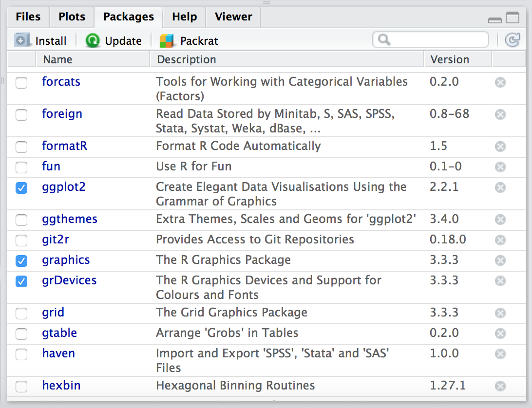Image resolution: width=532 pixels, height=408 pixels.
Task: Open the ggthemes package link
Action: coord(70,219)
